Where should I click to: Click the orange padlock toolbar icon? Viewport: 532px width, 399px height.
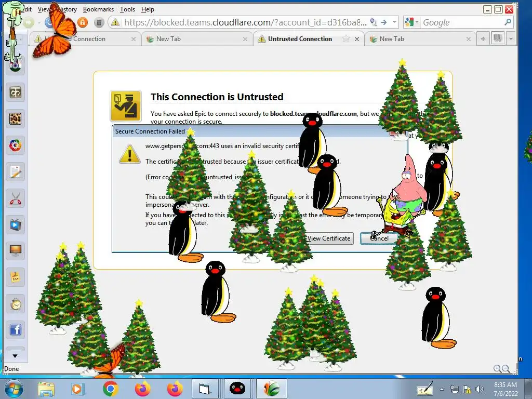click(83, 22)
